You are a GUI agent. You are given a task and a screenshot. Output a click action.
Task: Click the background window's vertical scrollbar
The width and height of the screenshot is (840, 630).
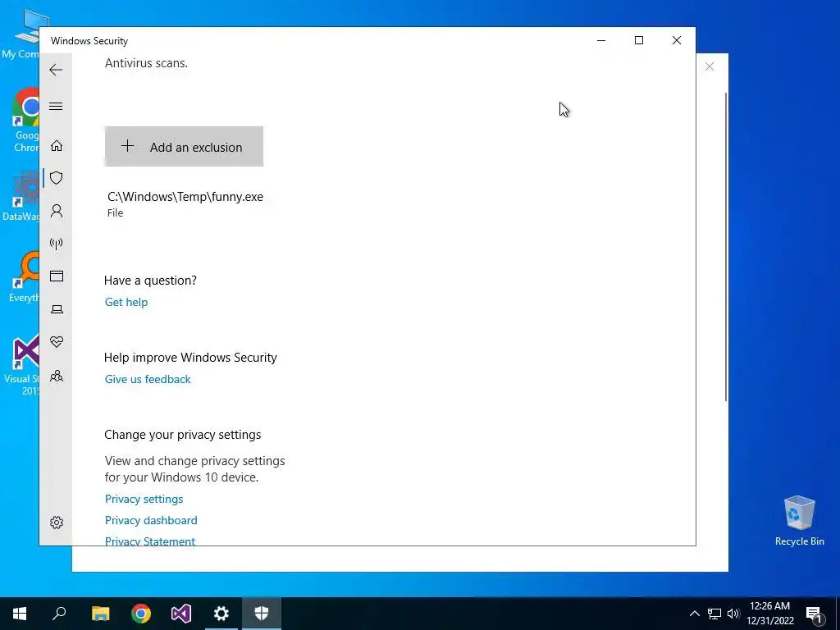pos(726,246)
